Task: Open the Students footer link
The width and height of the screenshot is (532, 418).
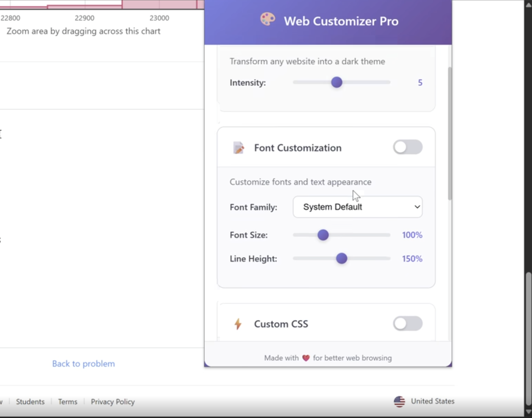Action: click(30, 402)
